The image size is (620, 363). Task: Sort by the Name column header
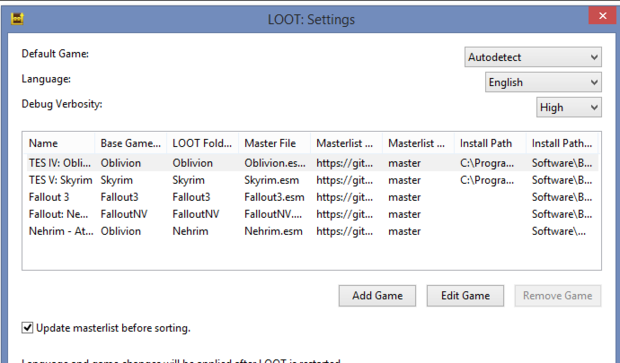pos(59,143)
